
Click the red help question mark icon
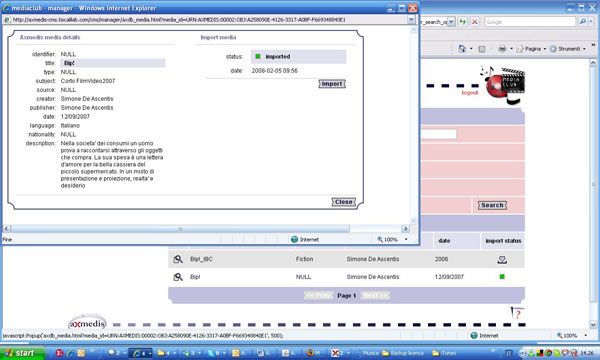click(x=517, y=313)
